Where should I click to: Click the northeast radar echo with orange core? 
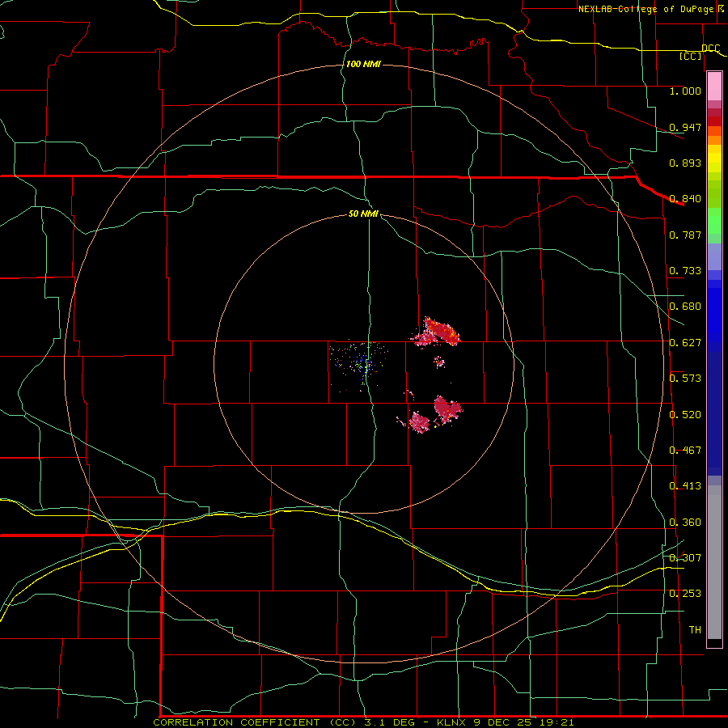(x=437, y=332)
